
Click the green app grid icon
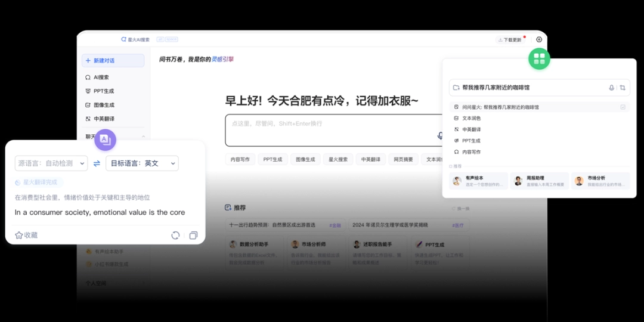click(x=539, y=58)
